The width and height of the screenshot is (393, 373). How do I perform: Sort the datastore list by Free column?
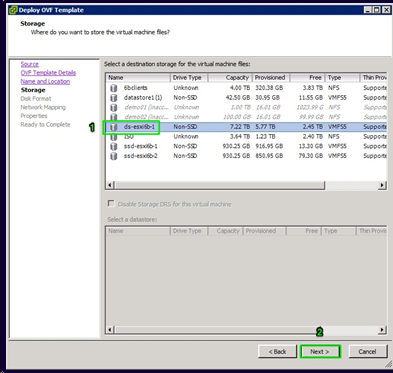[307, 77]
